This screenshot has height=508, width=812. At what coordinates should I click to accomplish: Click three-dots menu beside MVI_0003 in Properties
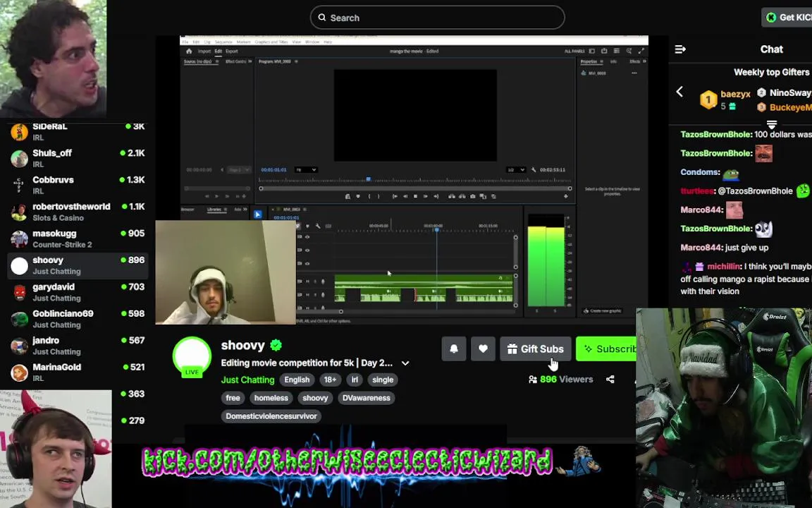click(x=634, y=73)
